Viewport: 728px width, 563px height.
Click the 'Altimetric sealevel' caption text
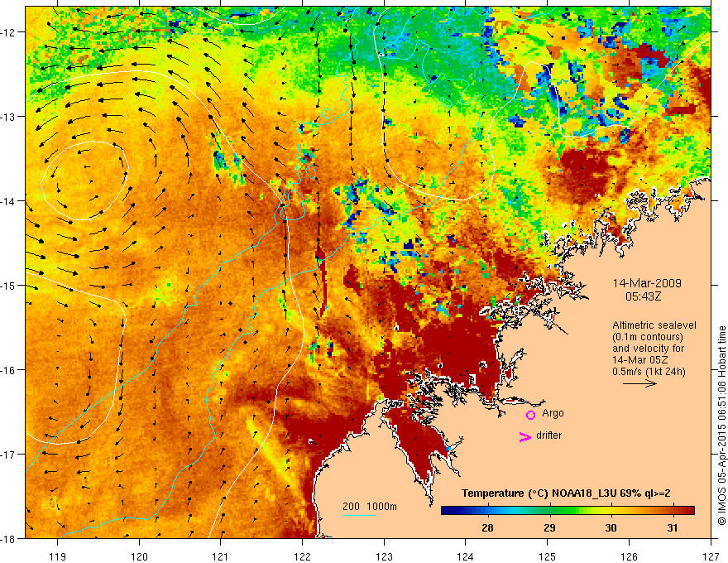point(654,325)
